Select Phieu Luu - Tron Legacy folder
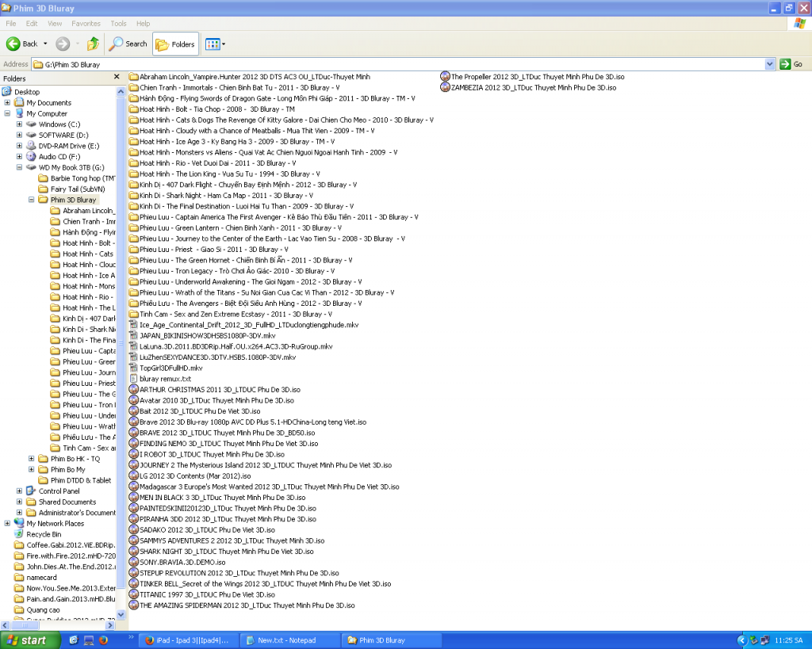Screen dimensions: 812x649 coord(236,271)
